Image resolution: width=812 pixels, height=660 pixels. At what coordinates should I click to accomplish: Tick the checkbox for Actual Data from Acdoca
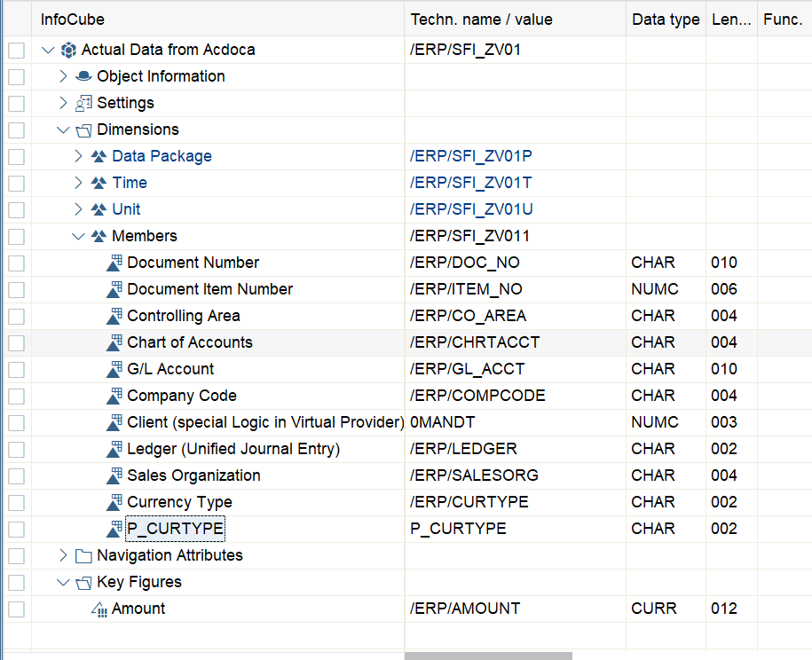[16, 51]
